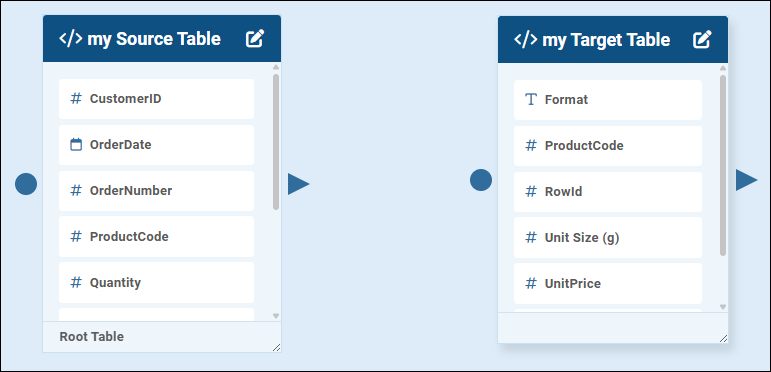Select the UnitPrice field
Viewport: 771px width, 372px height.
[608, 284]
